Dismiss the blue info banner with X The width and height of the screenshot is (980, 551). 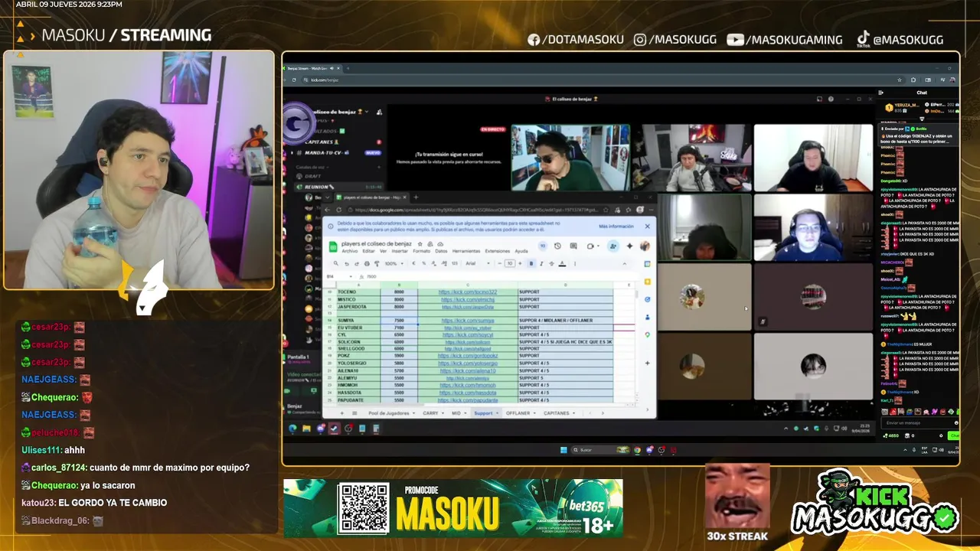(x=647, y=227)
